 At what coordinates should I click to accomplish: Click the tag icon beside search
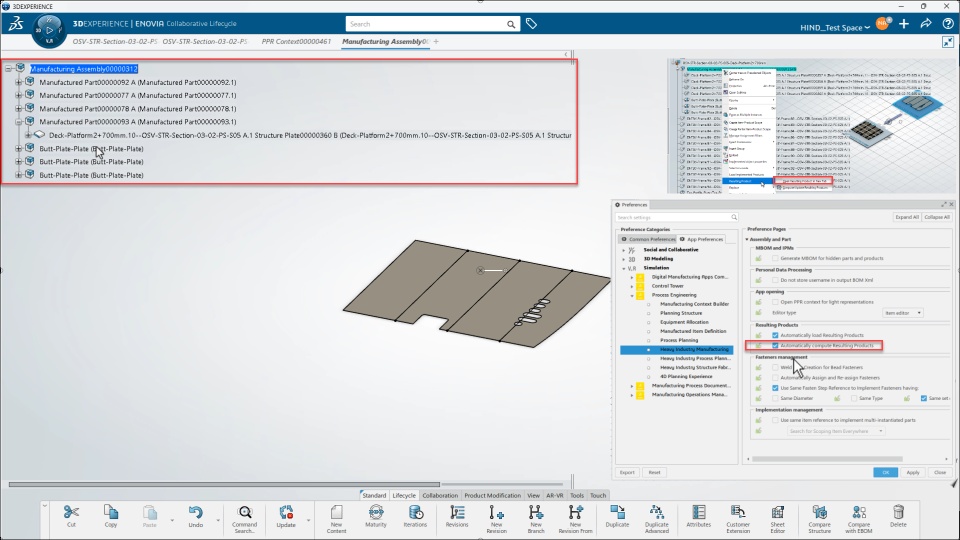531,24
